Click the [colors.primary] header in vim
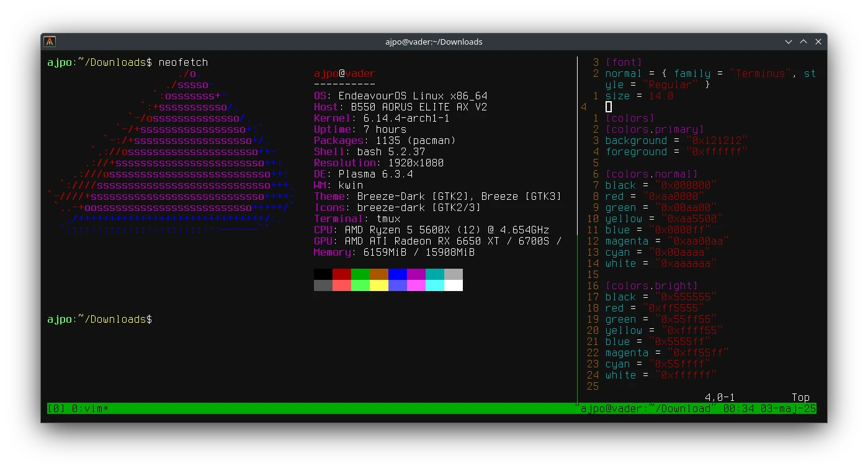Screen dimensions: 868x471 [655, 129]
